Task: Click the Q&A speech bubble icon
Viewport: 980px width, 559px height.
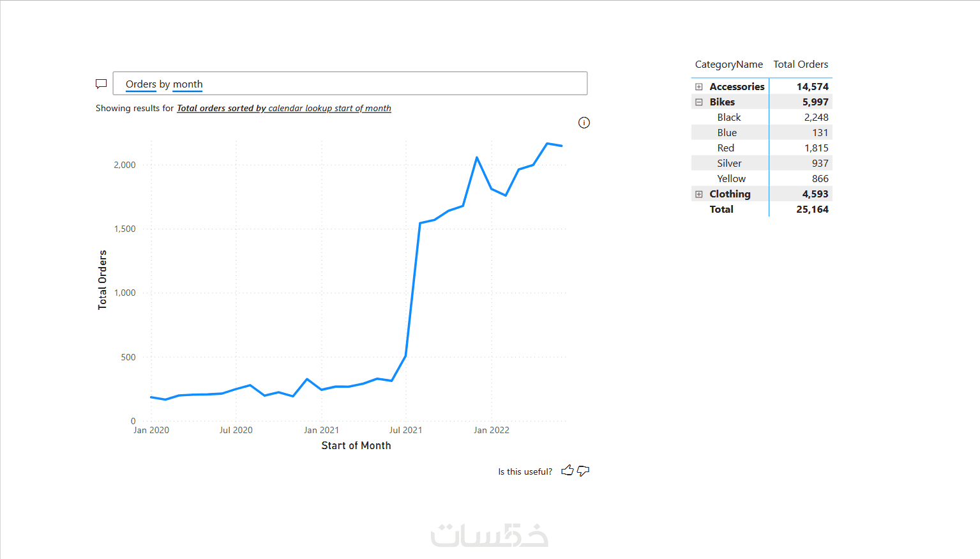Action: tap(101, 84)
